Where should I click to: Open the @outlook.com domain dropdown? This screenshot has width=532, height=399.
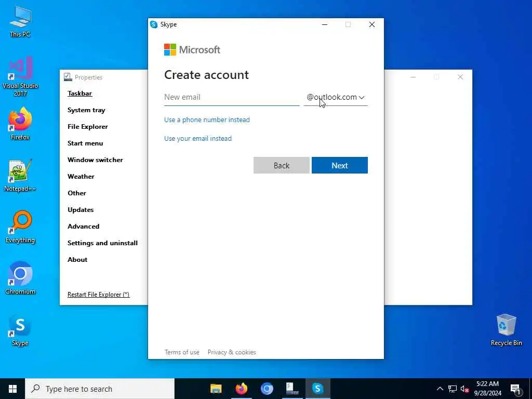click(336, 97)
